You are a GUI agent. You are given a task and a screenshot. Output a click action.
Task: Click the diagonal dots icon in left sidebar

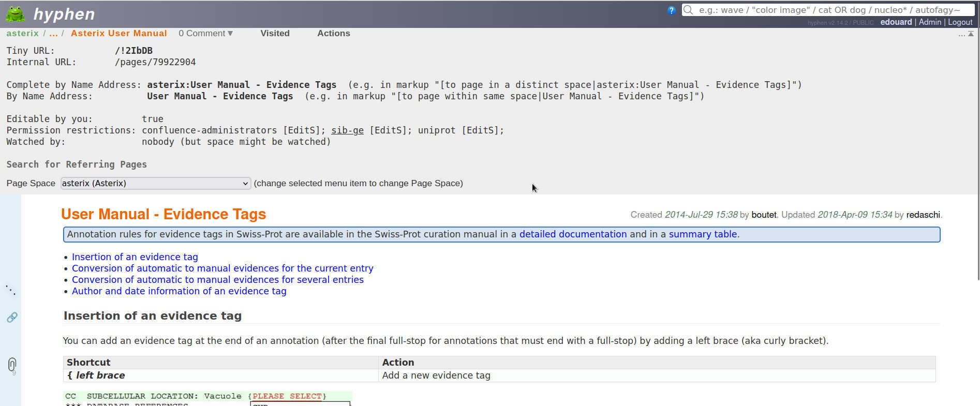10,290
